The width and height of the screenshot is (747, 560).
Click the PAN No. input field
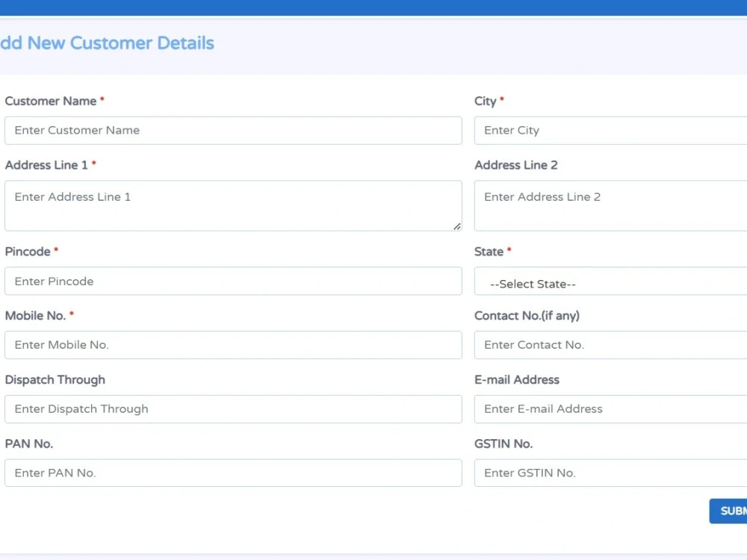(x=233, y=473)
